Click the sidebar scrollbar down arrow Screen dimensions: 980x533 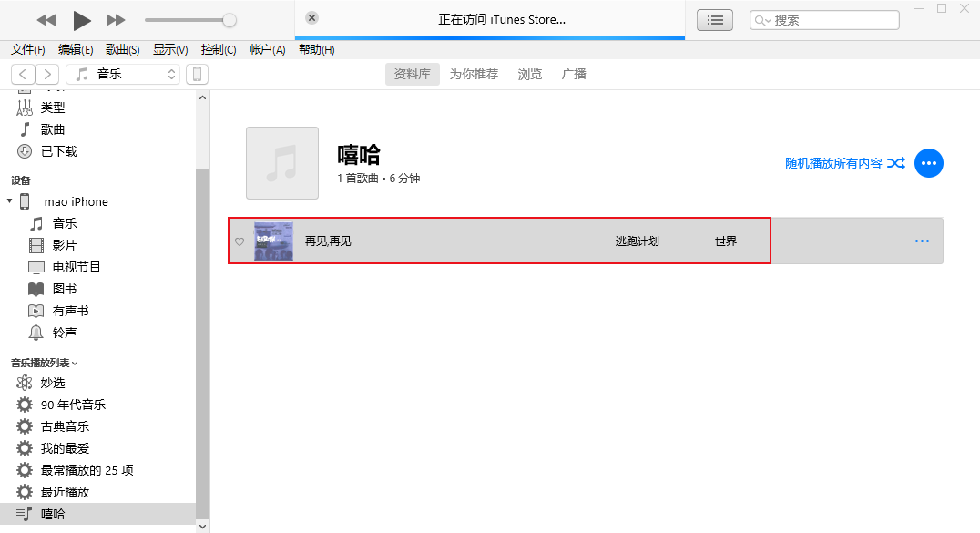(x=202, y=527)
